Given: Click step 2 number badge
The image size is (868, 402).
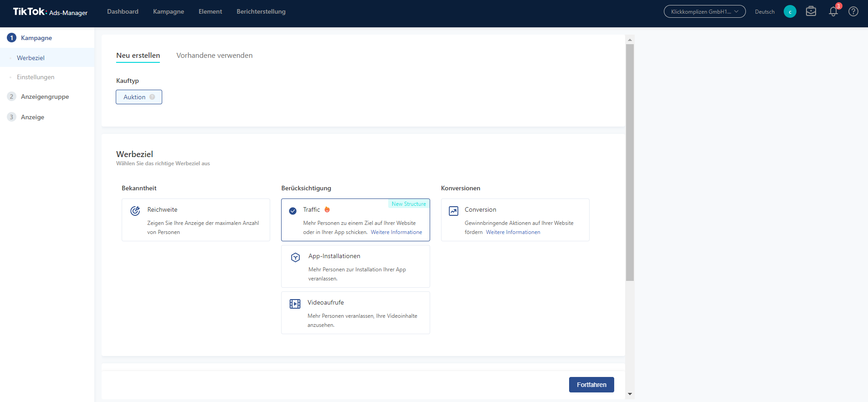Looking at the screenshot, I should tap(12, 97).
